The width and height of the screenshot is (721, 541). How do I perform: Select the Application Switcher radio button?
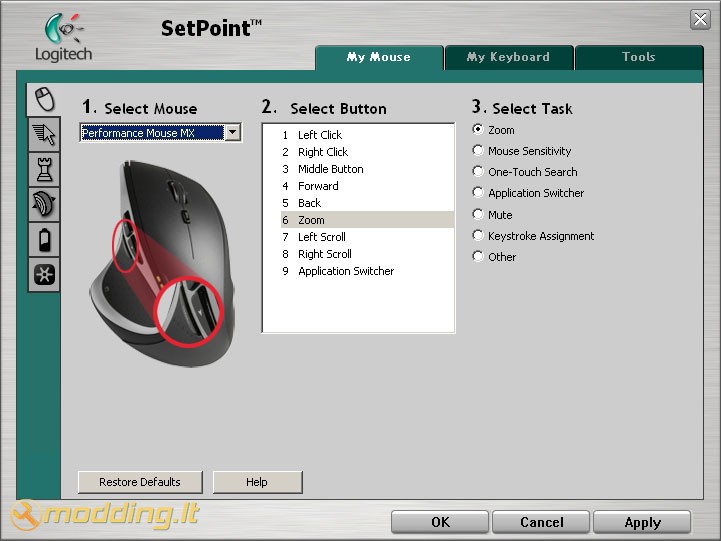[x=478, y=193]
